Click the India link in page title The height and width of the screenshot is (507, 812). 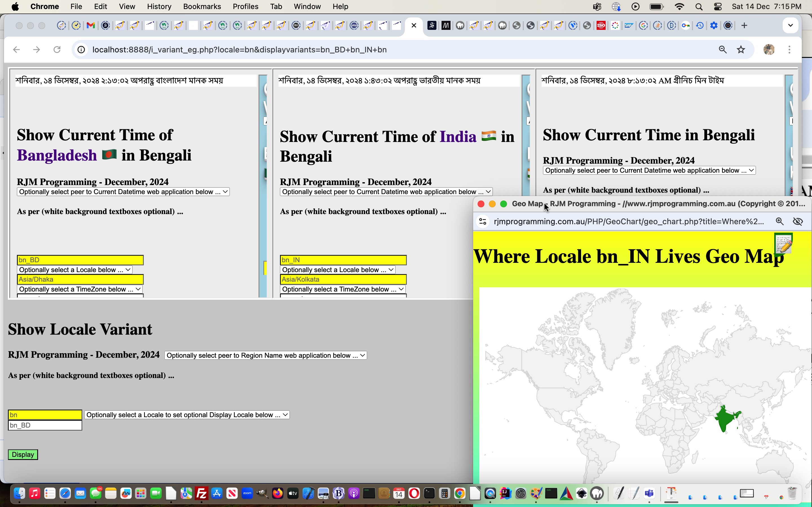tap(458, 136)
